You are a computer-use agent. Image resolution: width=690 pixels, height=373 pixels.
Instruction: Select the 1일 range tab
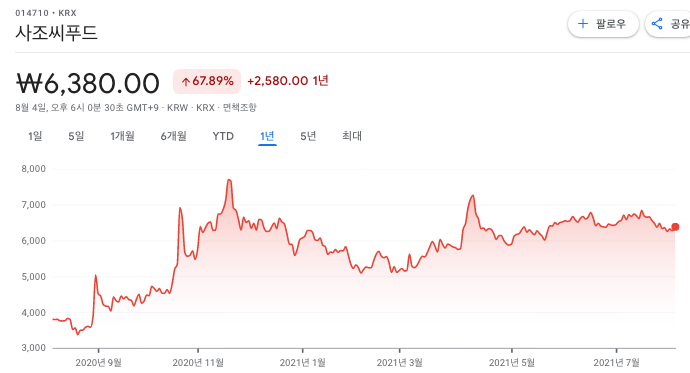[35, 136]
